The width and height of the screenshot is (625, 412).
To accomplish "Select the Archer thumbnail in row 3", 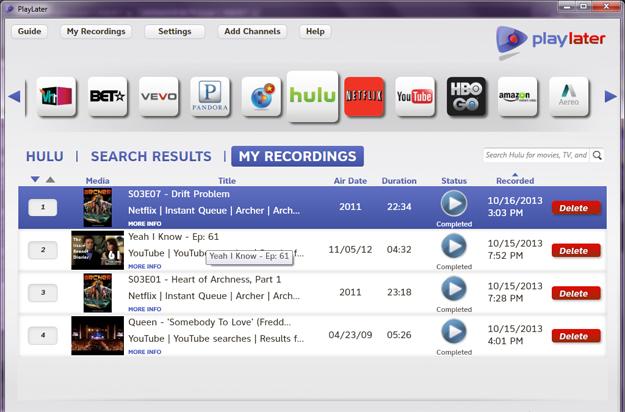I will pyautogui.click(x=98, y=293).
